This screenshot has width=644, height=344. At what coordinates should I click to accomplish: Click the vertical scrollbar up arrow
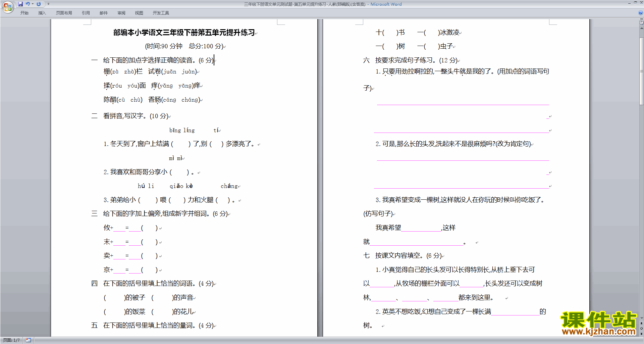click(641, 28)
